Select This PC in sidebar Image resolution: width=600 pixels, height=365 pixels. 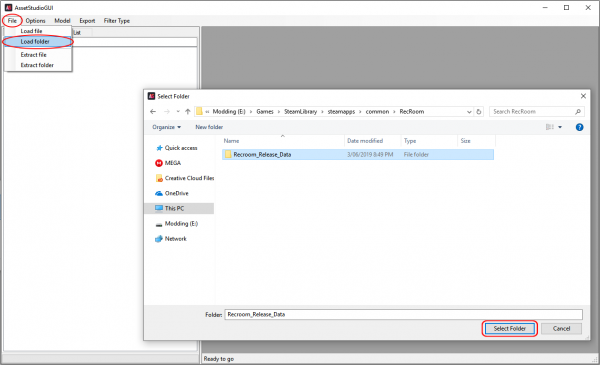[x=179, y=209]
